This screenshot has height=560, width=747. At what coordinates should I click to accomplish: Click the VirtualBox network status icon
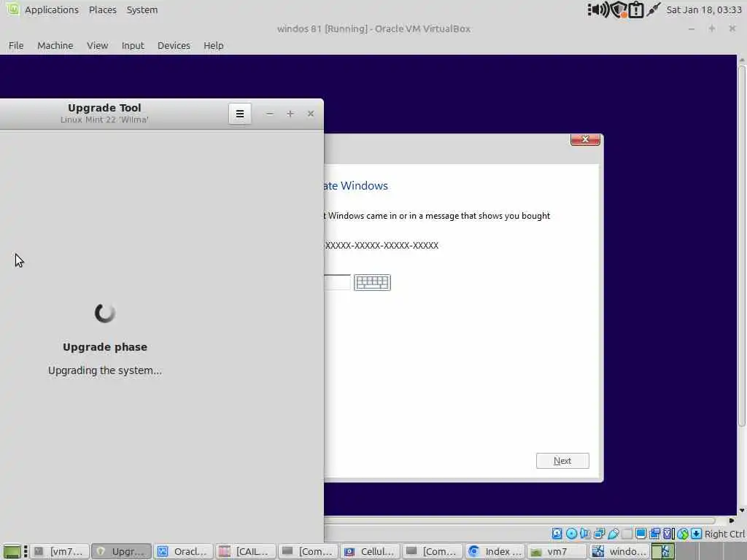pyautogui.click(x=600, y=533)
